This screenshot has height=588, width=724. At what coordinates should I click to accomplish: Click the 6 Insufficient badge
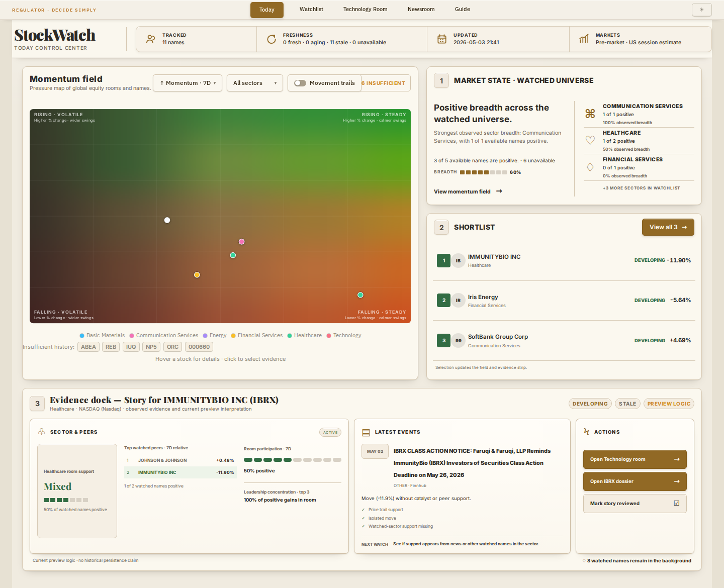386,83
